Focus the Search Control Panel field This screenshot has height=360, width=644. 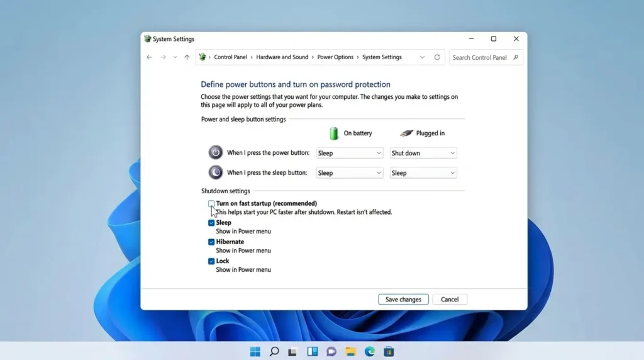[x=486, y=57]
